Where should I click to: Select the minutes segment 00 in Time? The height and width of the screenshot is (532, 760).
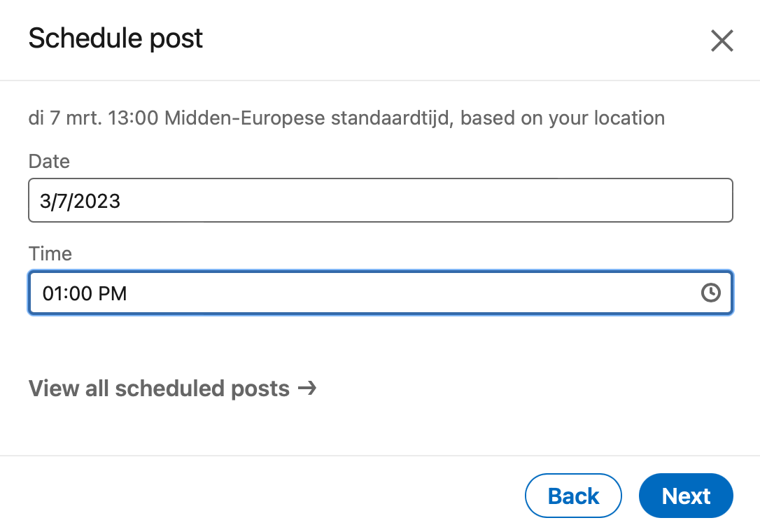pyautogui.click(x=80, y=293)
